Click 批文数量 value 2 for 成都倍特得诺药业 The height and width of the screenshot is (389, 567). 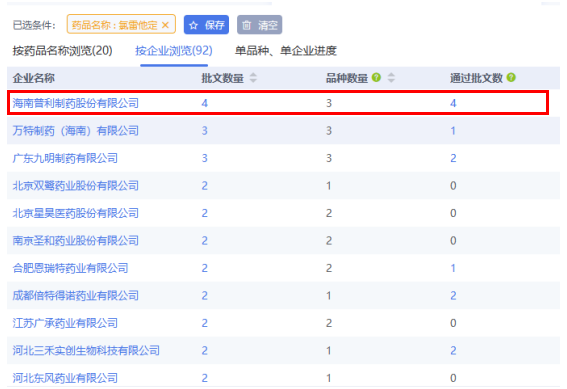(x=205, y=296)
